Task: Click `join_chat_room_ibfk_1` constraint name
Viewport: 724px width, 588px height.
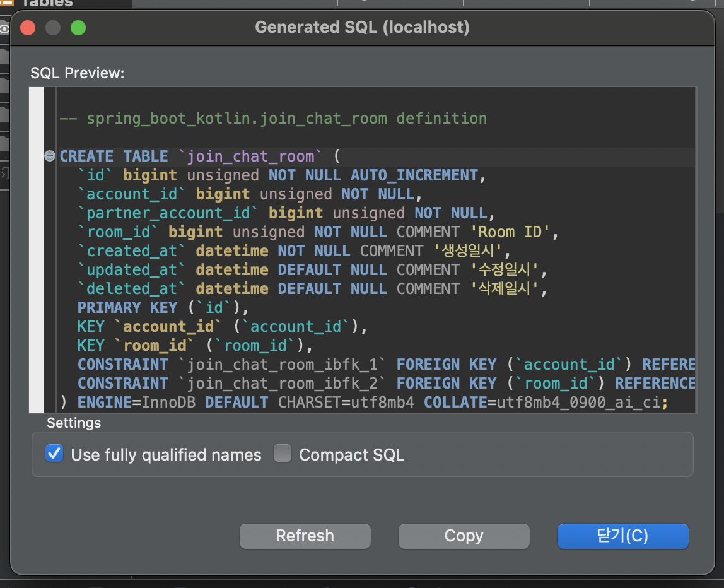Action: (282, 365)
